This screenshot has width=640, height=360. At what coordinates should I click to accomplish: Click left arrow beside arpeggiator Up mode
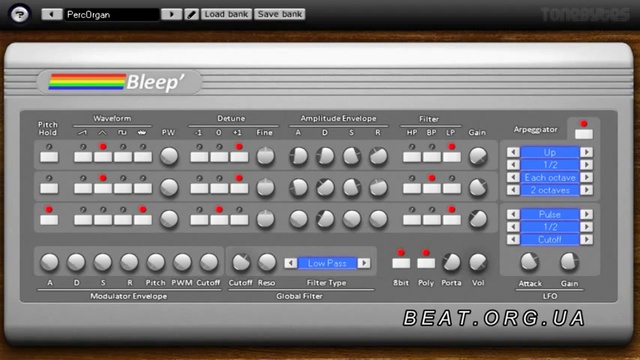click(x=513, y=152)
